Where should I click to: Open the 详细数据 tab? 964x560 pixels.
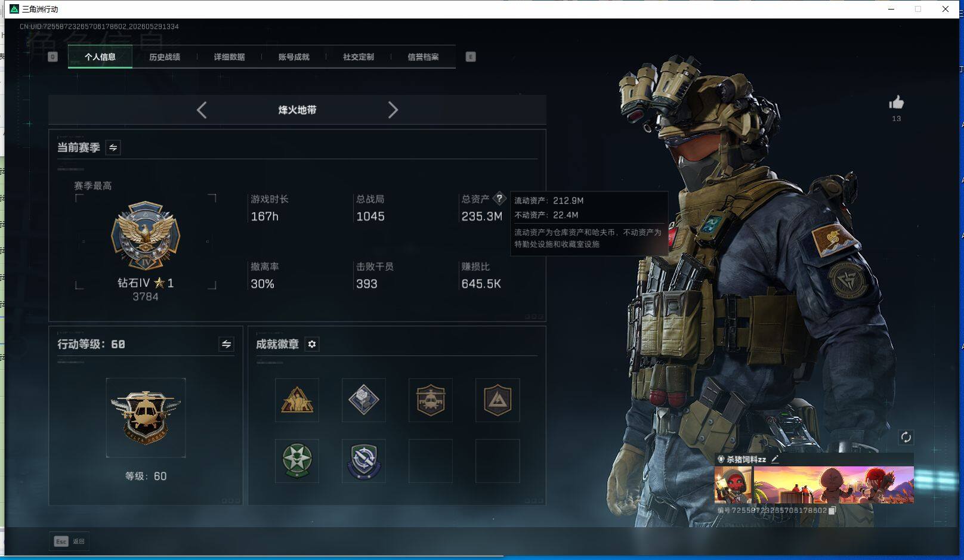tap(229, 57)
